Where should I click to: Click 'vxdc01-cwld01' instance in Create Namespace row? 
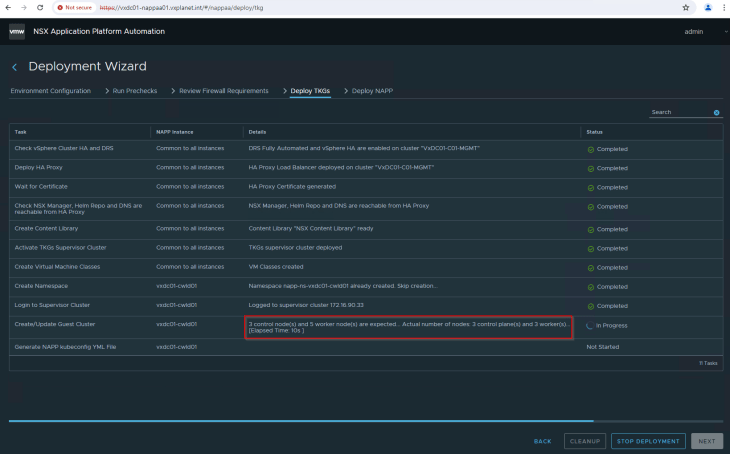(x=176, y=285)
